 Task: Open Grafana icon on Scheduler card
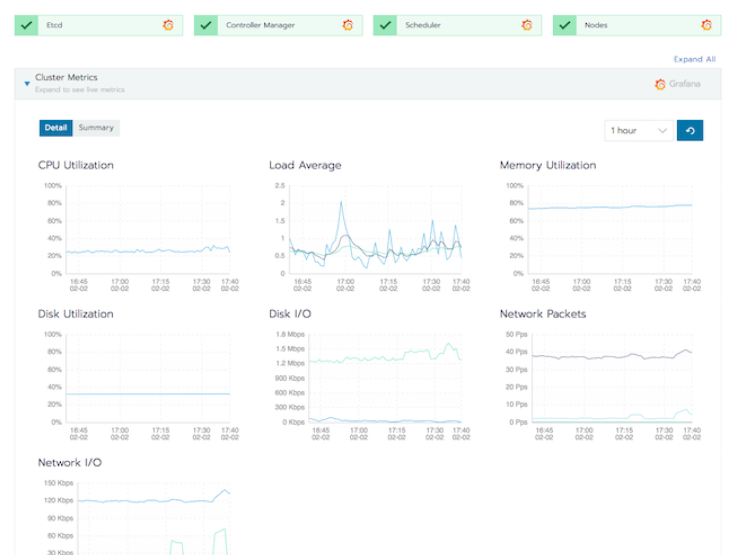(527, 25)
